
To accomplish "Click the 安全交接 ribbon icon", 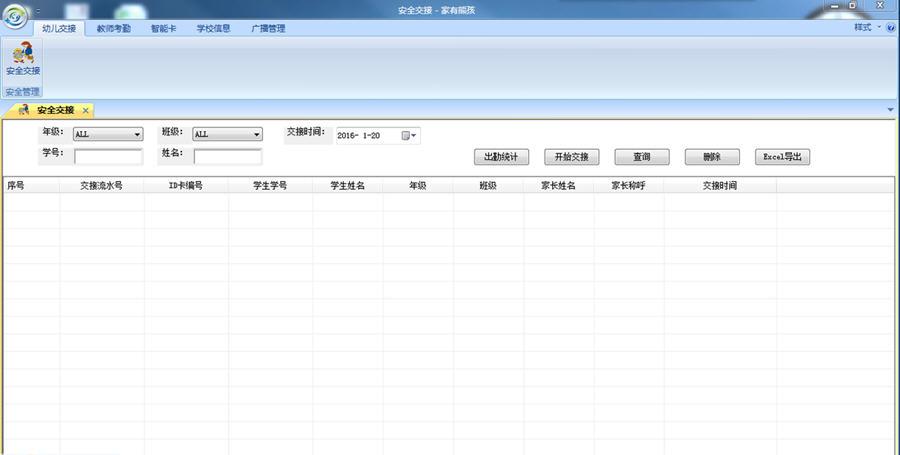I will coord(22,60).
